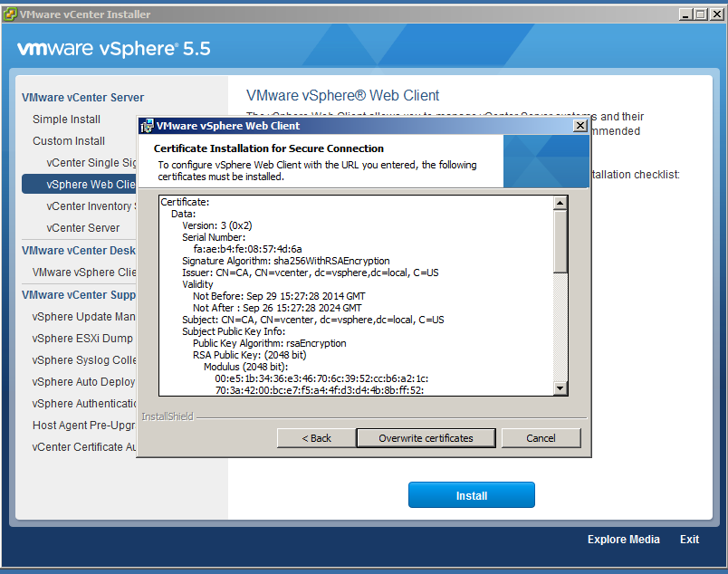Open the Host Agent Pre-Upgrade item
The height and width of the screenshot is (574, 728).
(83, 426)
